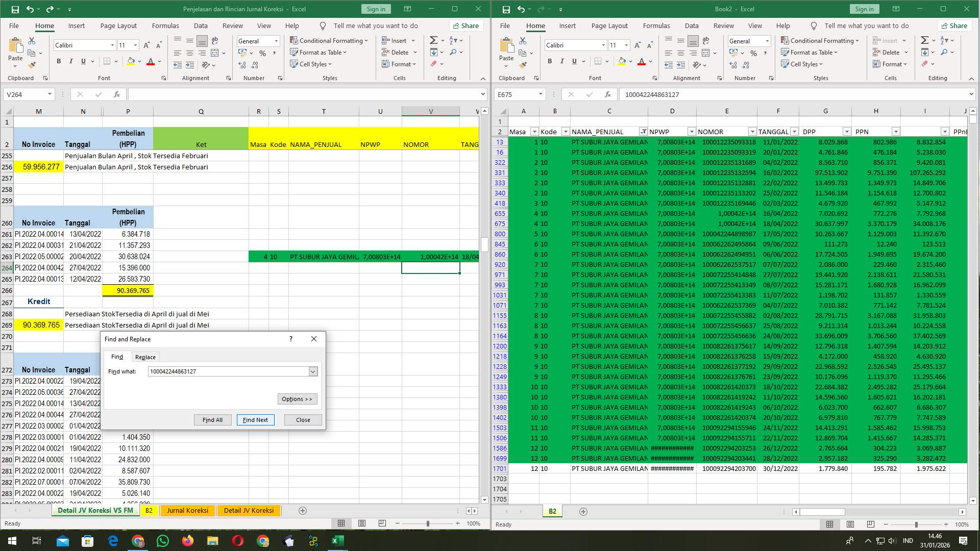Select the B2 sheet tab

[149, 510]
